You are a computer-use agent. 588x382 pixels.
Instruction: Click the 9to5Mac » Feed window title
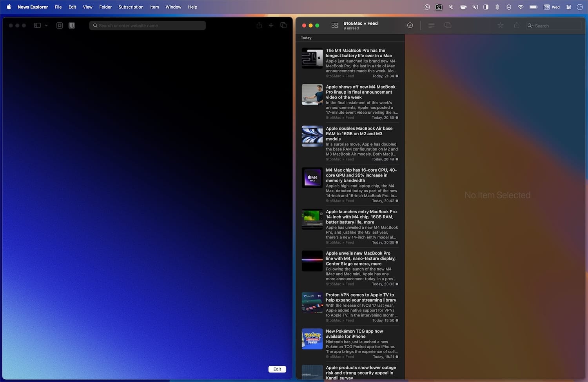[361, 24]
